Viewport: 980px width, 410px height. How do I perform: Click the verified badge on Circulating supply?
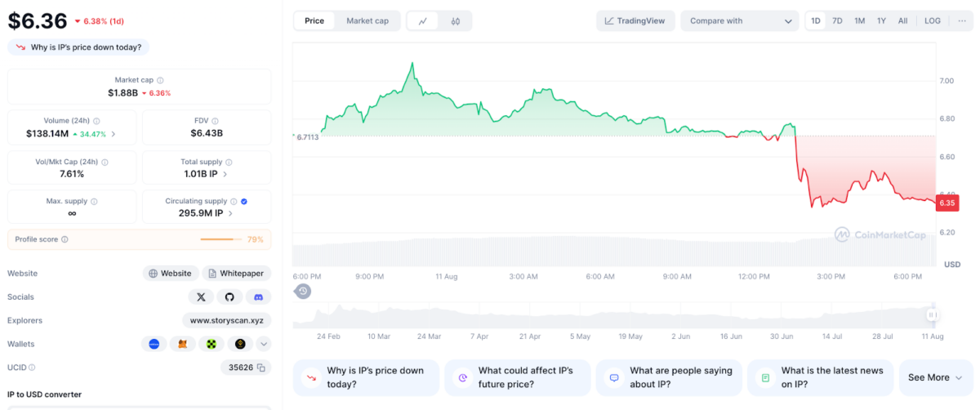tap(245, 202)
